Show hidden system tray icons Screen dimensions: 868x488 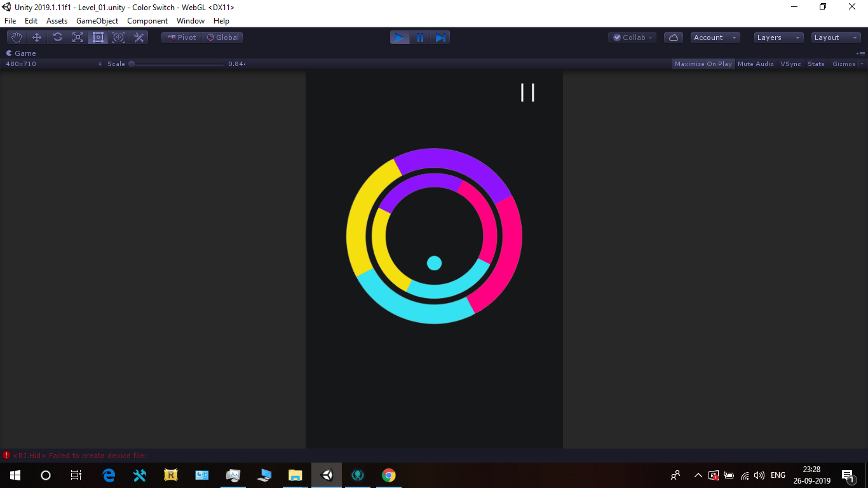(698, 475)
